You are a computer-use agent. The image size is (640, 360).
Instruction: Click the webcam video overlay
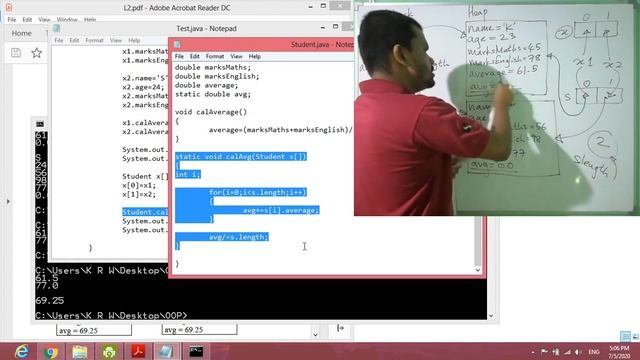click(497, 109)
